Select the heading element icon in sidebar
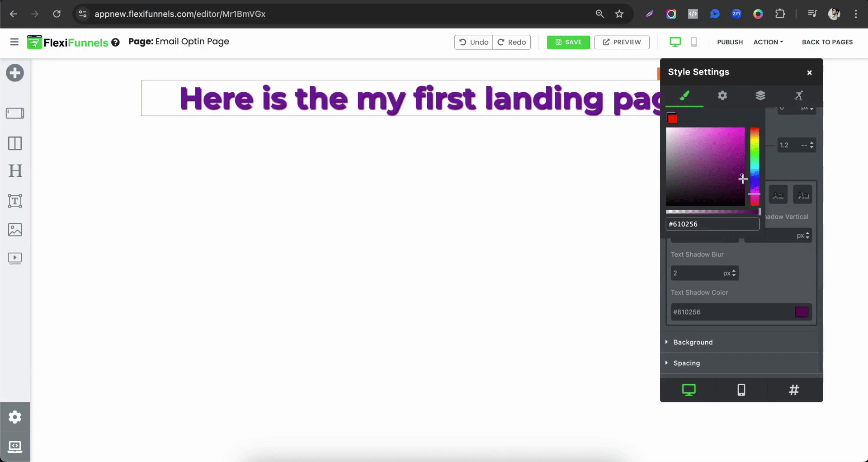 coord(15,171)
